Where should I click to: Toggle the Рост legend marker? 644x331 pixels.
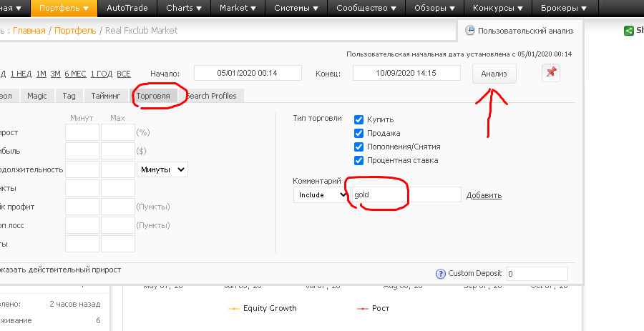362,308
